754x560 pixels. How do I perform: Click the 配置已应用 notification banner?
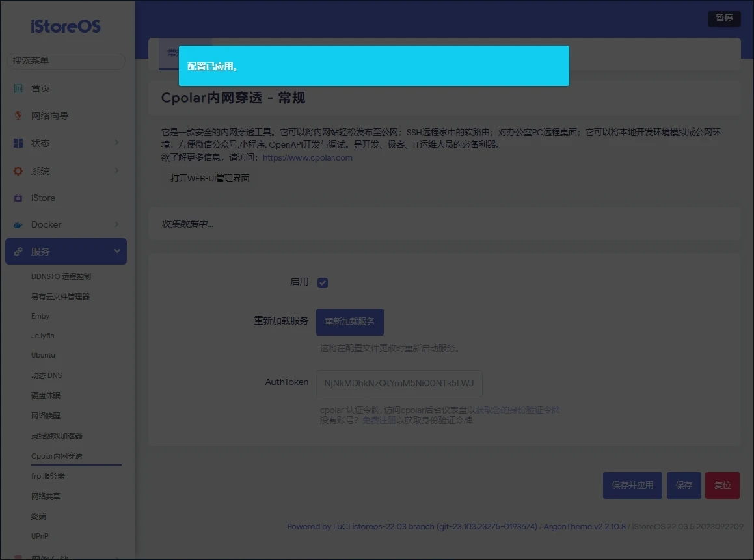[x=373, y=66]
